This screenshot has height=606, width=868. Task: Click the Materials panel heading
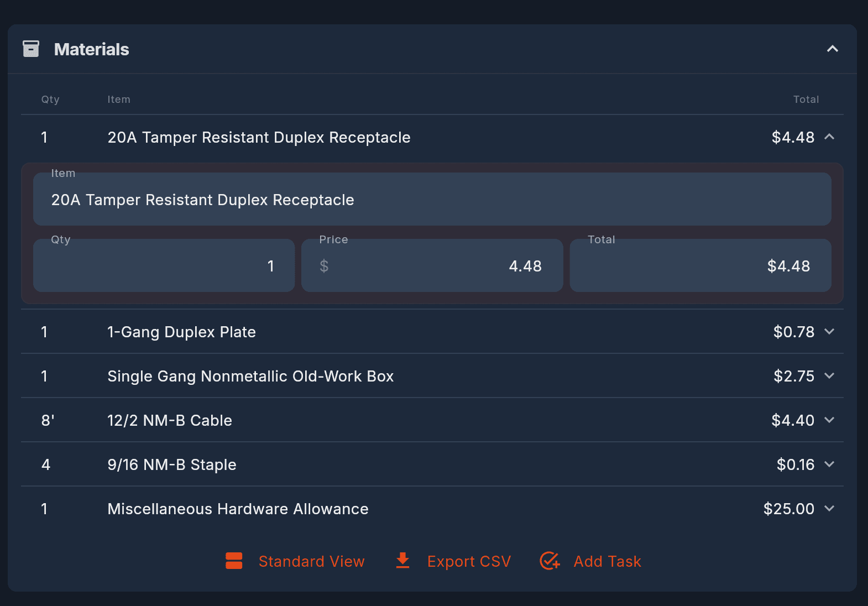pyautogui.click(x=92, y=49)
